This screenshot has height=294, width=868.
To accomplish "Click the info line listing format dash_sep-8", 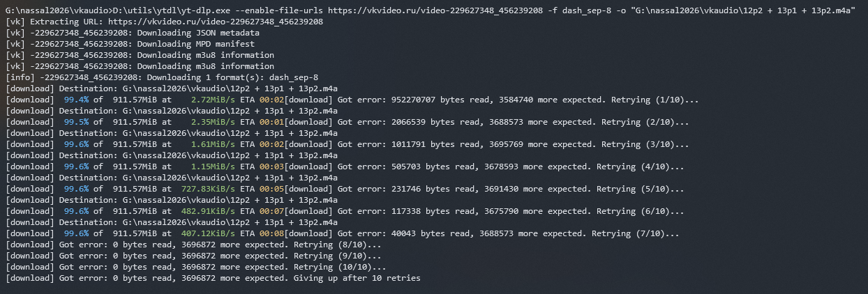I will pyautogui.click(x=162, y=77).
